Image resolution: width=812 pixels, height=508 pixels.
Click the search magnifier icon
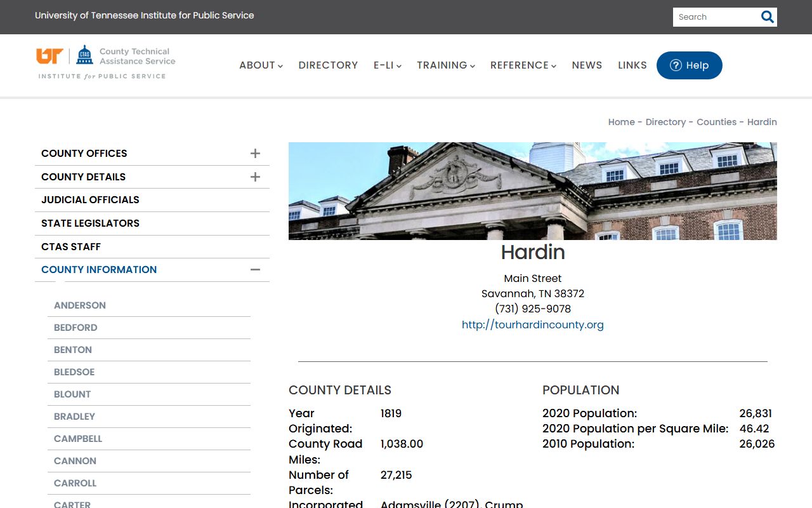(x=768, y=17)
